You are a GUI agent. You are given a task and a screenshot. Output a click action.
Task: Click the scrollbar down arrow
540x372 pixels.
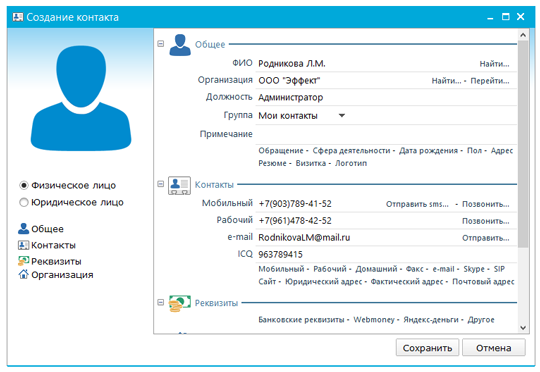click(x=523, y=328)
